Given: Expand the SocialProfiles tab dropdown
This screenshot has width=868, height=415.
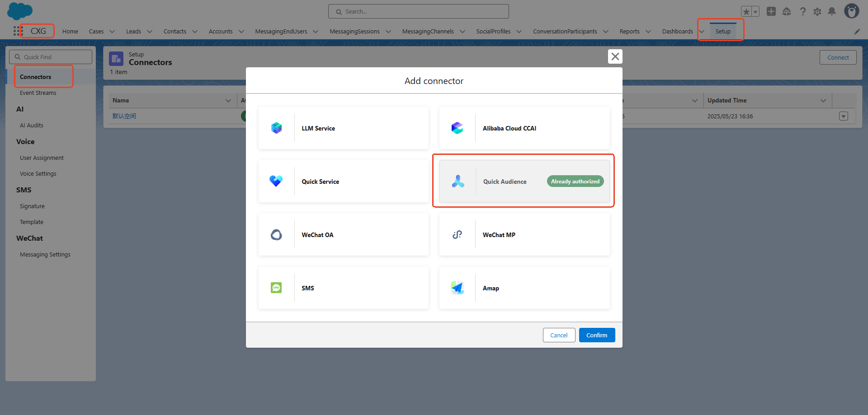Looking at the screenshot, I should pyautogui.click(x=519, y=31).
